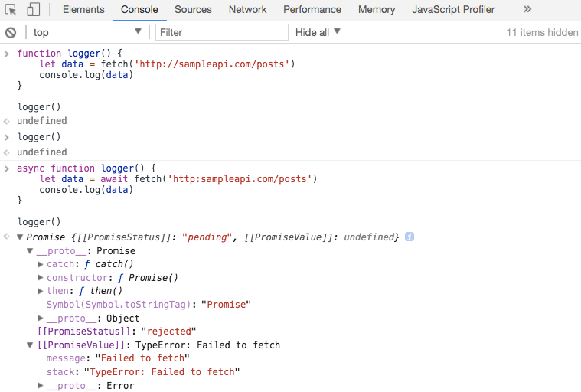Expand the catch: f catch() entry

41,264
